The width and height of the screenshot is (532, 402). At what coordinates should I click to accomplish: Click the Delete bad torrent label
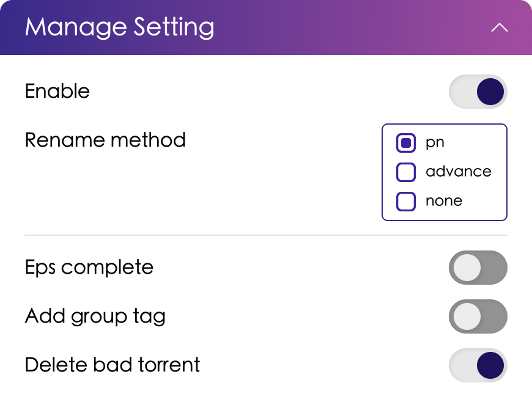pos(113,365)
